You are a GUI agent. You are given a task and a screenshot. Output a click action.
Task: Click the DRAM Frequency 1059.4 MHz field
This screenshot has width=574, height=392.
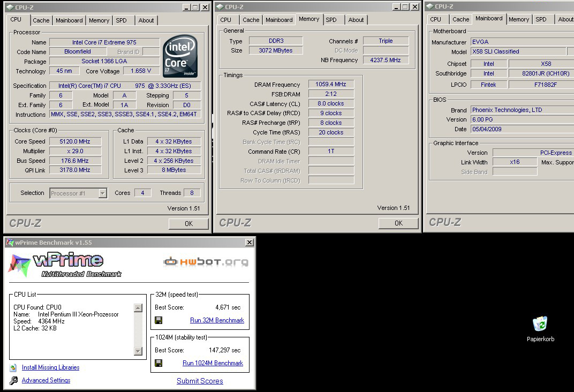point(331,84)
